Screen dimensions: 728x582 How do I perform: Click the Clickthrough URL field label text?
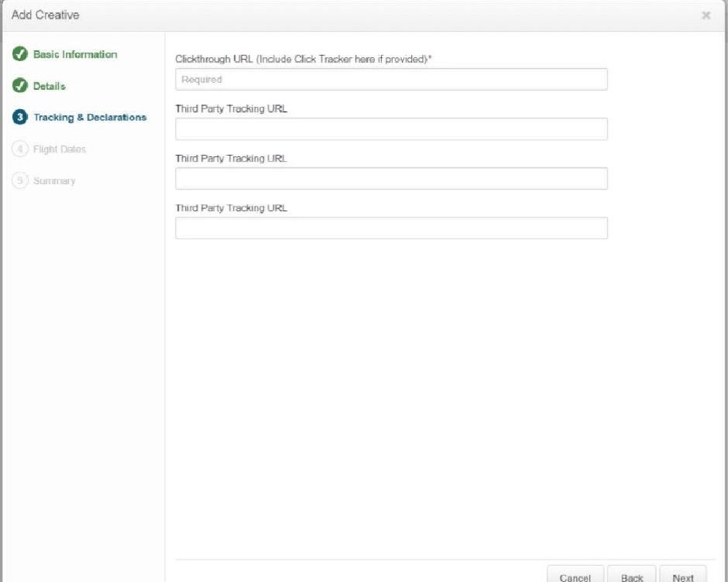pos(304,59)
